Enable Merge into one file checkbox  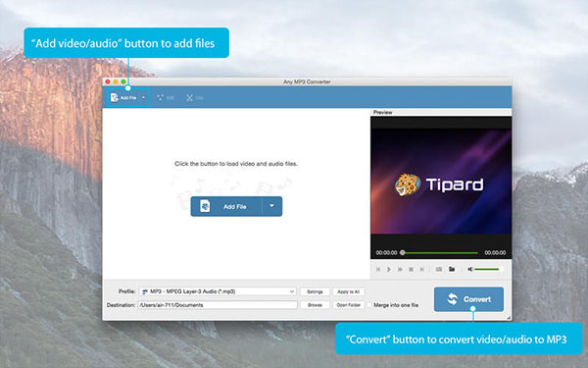tap(369, 305)
